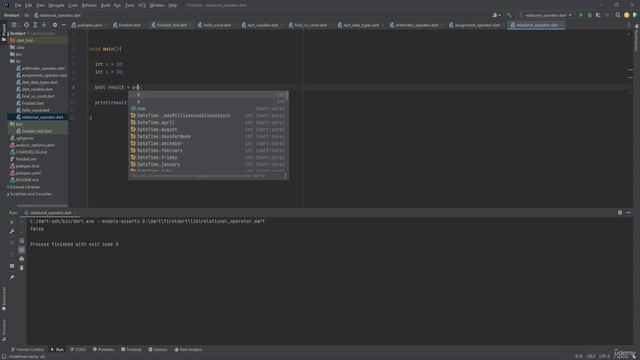This screenshot has width=640, height=360.
Task: Open TODO tool window button
Action: [78, 349]
